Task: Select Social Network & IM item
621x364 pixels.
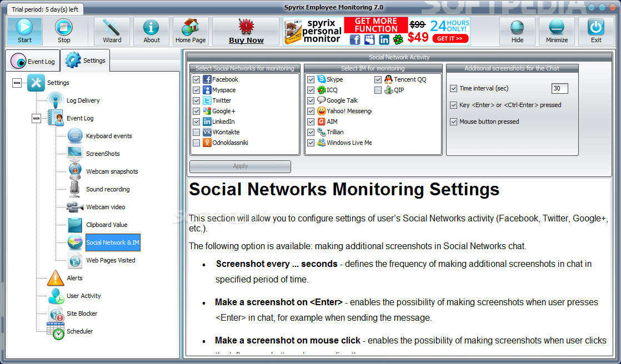Action: click(x=113, y=242)
